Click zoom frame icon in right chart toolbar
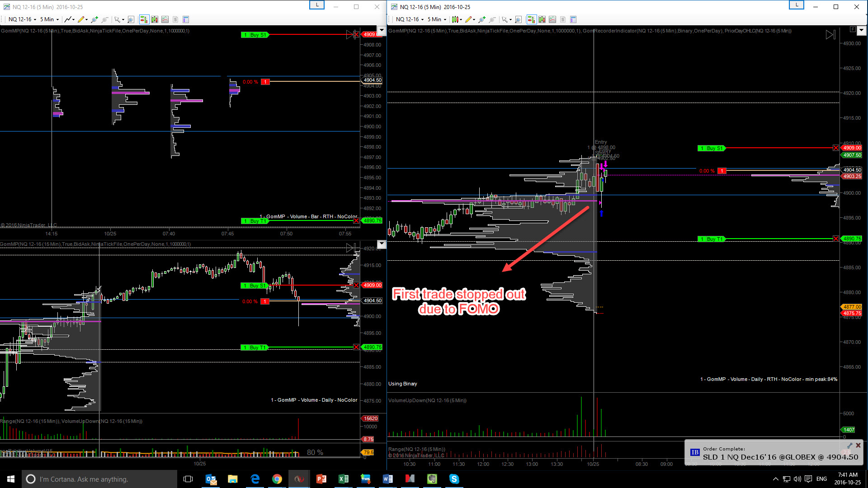This screenshot has width=868, height=488. pos(519,19)
